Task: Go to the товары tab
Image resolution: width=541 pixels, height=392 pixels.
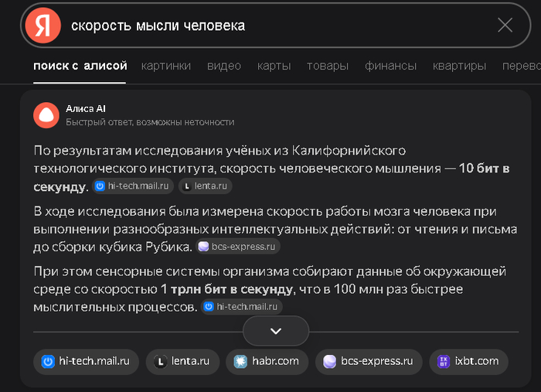Action: [x=328, y=66]
